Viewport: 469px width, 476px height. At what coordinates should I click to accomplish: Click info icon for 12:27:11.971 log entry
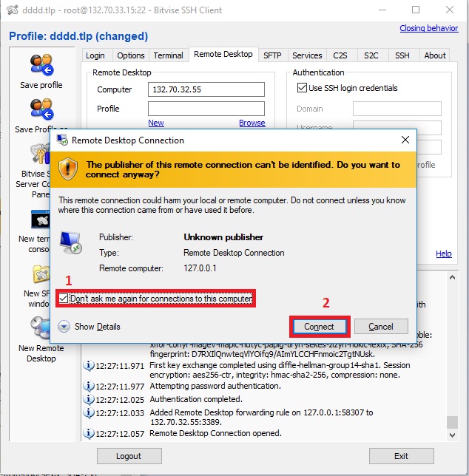pyautogui.click(x=88, y=365)
